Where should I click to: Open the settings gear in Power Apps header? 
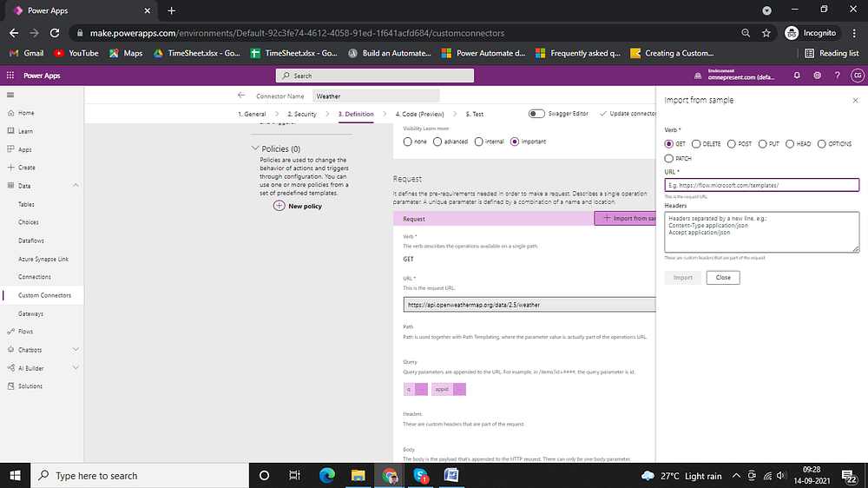click(817, 76)
